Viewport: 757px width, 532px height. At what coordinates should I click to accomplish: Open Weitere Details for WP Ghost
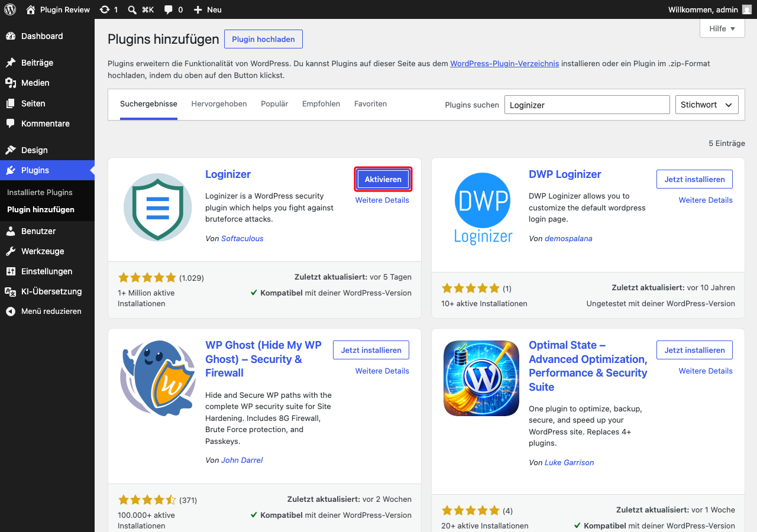382,371
